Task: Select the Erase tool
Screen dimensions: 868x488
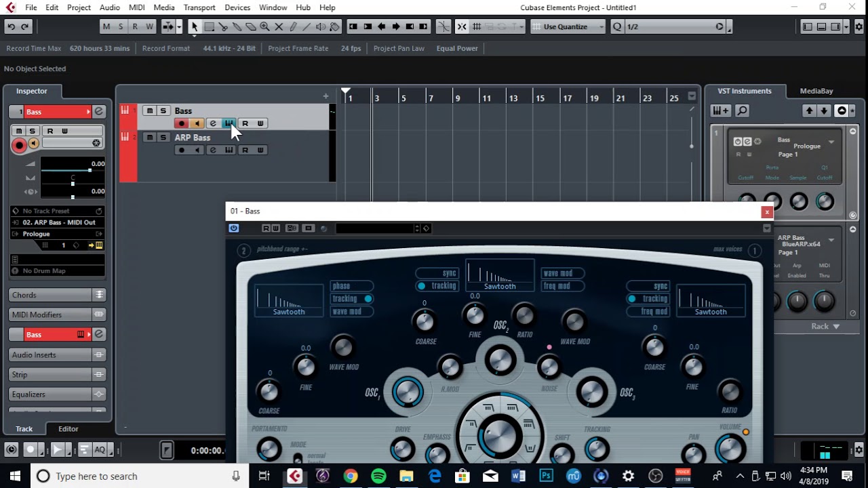Action: pos(251,26)
